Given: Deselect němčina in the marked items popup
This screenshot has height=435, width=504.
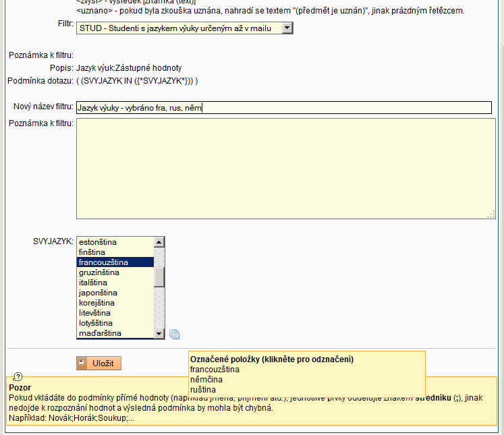Looking at the screenshot, I should tap(206, 380).
